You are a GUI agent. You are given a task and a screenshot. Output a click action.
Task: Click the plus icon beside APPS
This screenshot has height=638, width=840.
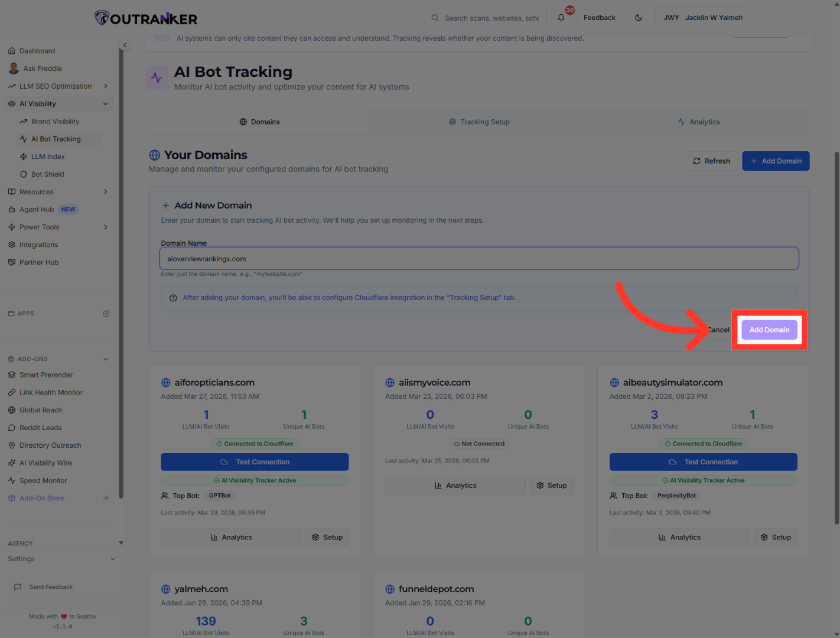coord(106,314)
